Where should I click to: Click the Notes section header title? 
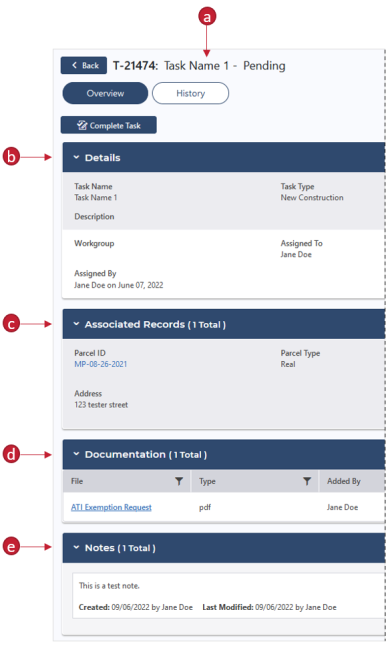120,548
